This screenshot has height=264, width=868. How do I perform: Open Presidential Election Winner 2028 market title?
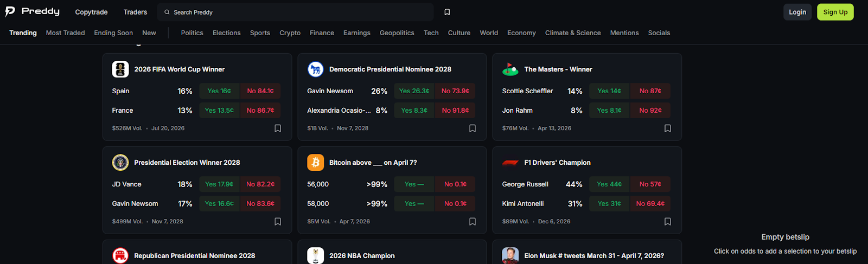(x=187, y=163)
